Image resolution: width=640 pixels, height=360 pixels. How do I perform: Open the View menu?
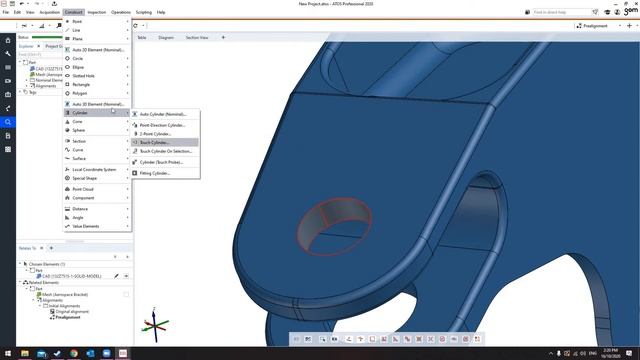[x=30, y=12]
